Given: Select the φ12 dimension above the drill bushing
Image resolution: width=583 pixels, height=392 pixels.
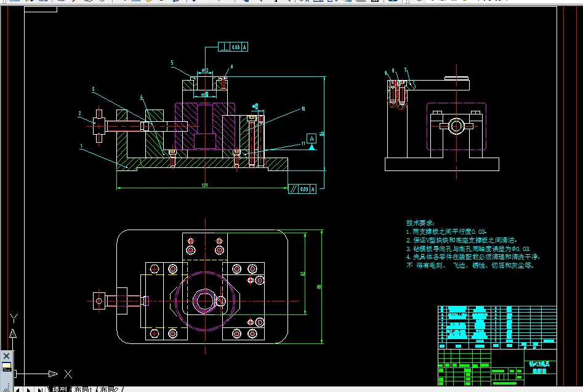Looking at the screenshot, I should [205, 70].
